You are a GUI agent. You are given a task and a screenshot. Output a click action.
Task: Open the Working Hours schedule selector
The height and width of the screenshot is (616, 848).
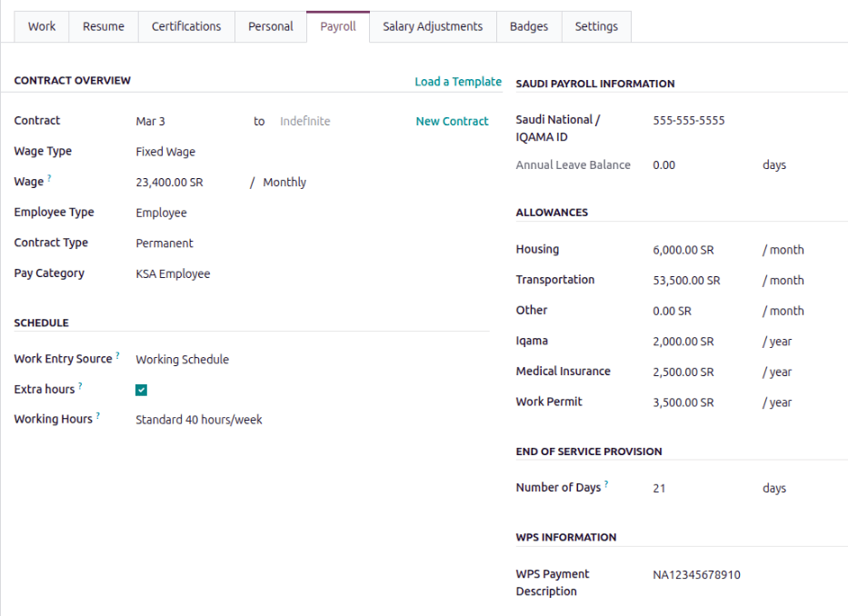(x=197, y=419)
